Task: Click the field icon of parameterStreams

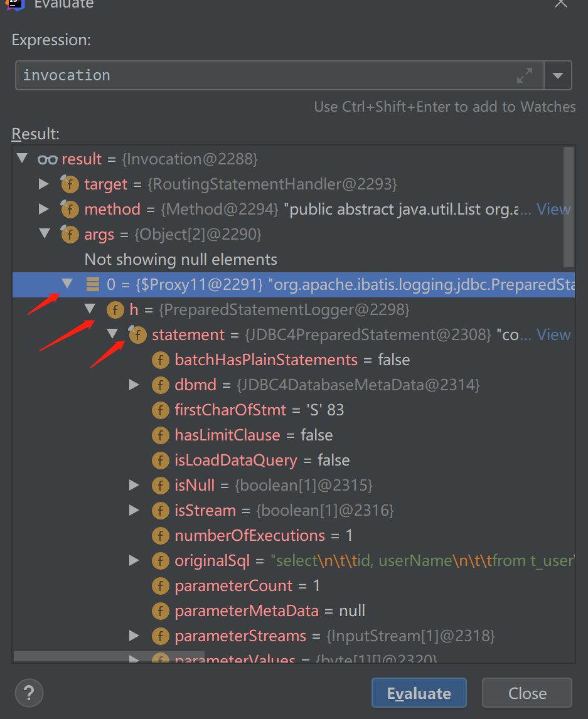Action: coord(161,636)
